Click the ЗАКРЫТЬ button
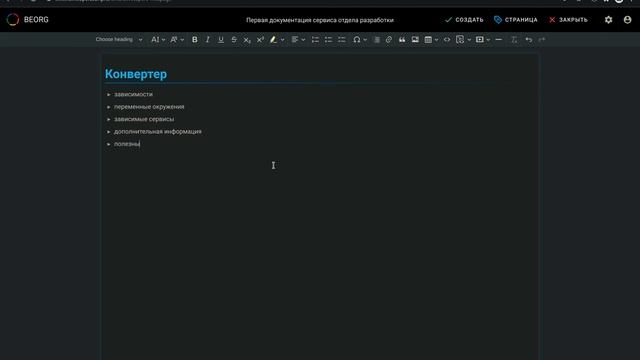 (x=568, y=20)
